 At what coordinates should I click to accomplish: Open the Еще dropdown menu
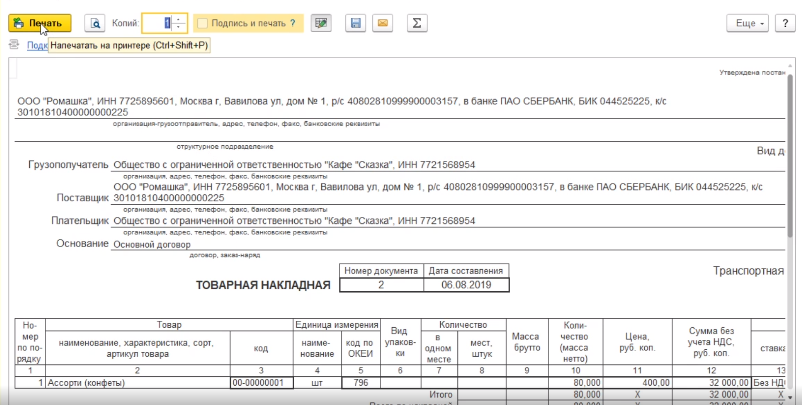click(748, 22)
